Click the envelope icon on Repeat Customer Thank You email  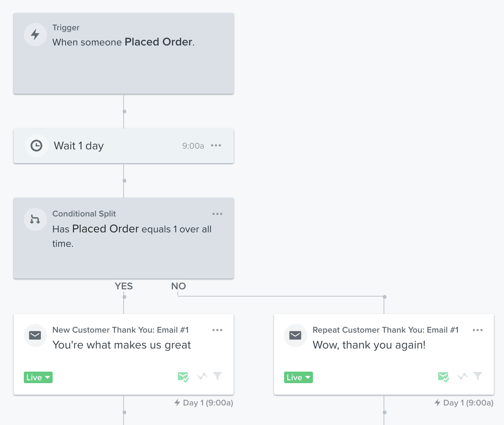(x=295, y=335)
